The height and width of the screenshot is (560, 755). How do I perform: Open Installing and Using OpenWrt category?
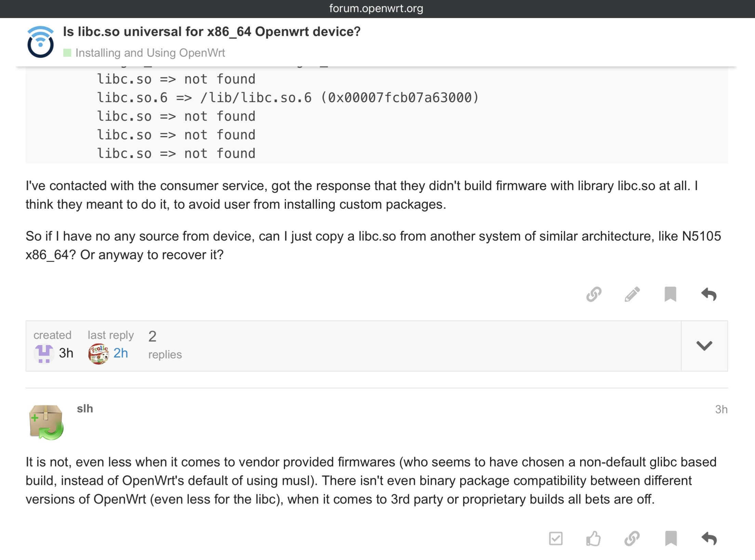(x=150, y=53)
